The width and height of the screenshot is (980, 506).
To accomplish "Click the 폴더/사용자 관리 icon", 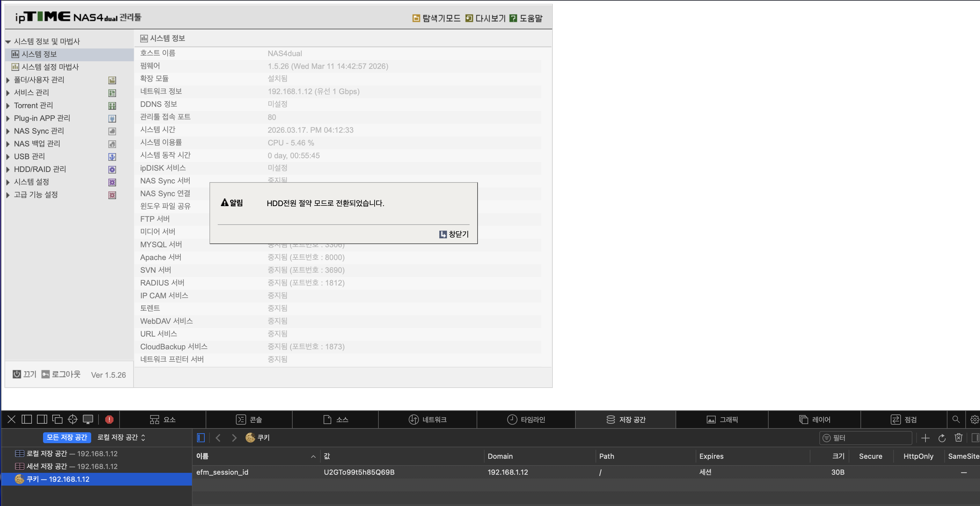I will click(x=112, y=80).
